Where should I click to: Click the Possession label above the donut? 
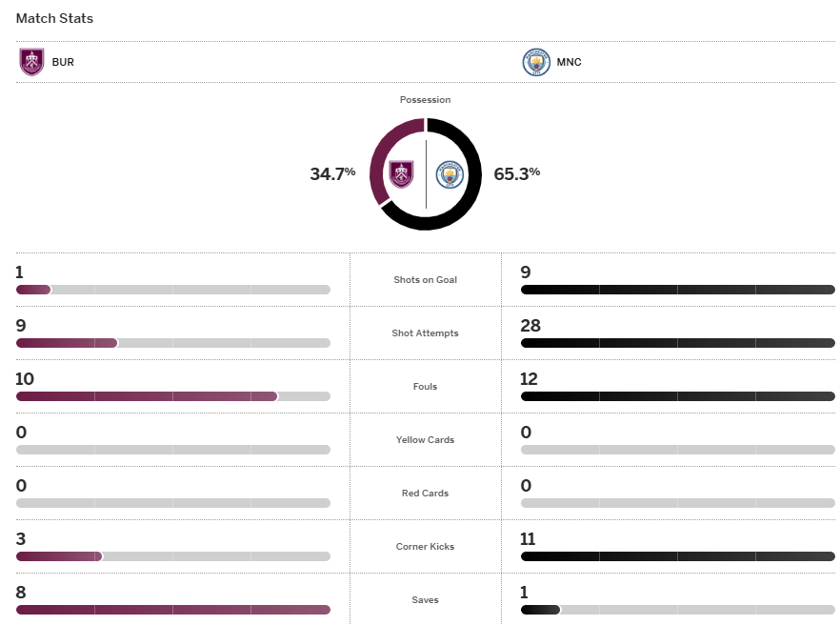pyautogui.click(x=425, y=100)
